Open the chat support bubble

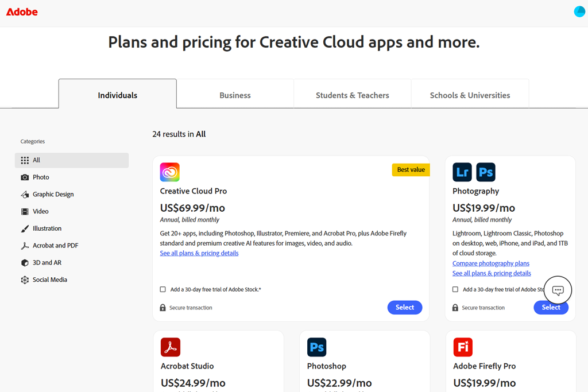point(558,290)
